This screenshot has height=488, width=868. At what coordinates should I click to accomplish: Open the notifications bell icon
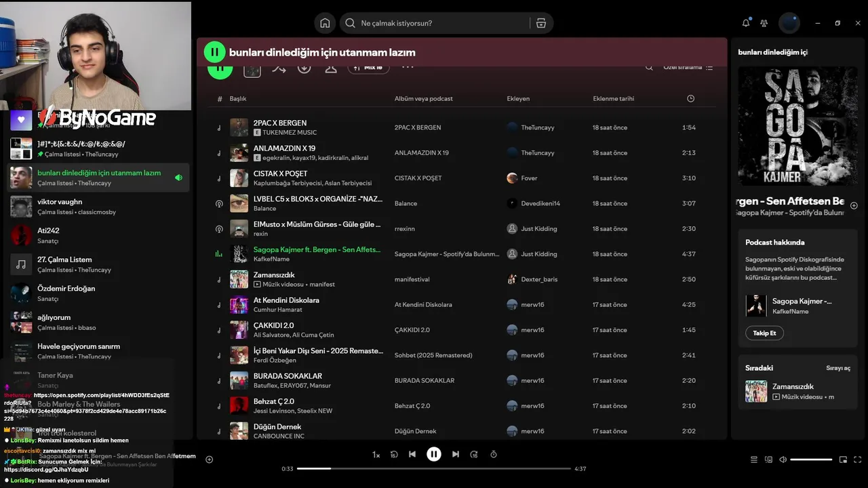tap(746, 23)
